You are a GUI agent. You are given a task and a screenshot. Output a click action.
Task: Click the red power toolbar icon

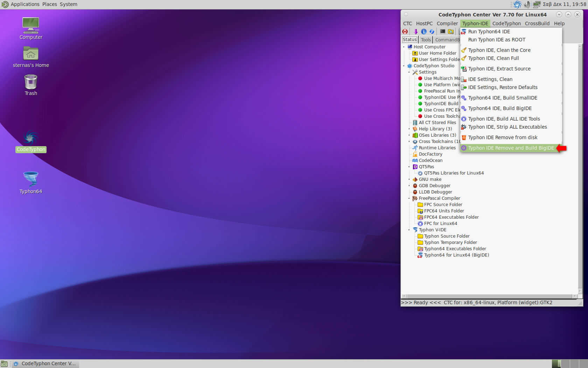405,32
